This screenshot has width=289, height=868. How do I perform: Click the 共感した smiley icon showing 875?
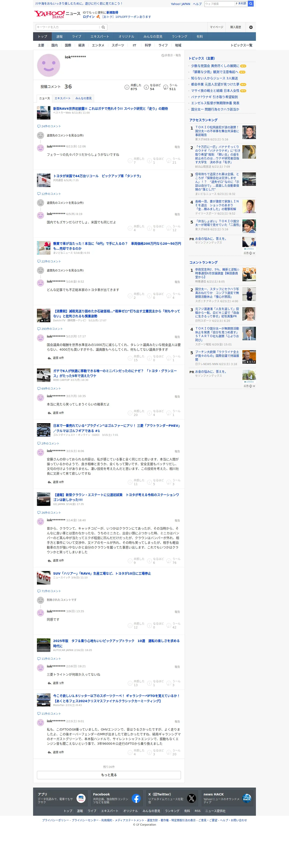pyautogui.click(x=127, y=87)
